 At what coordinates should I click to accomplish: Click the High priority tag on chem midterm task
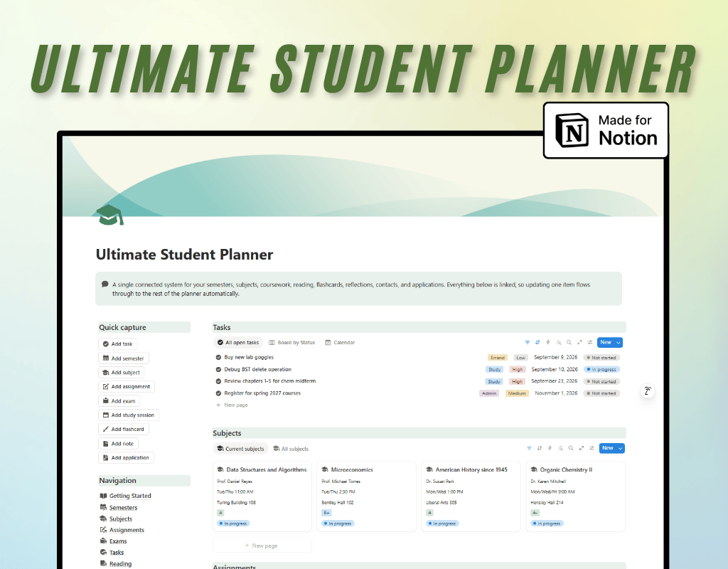tap(517, 381)
